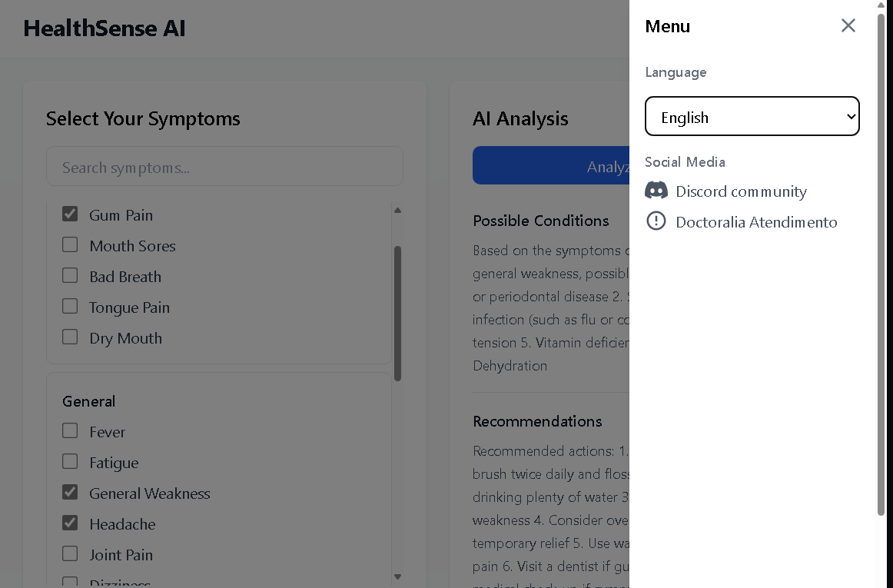893x588 pixels.
Task: Tick the Tongue Pain checkbox
Action: coord(70,306)
